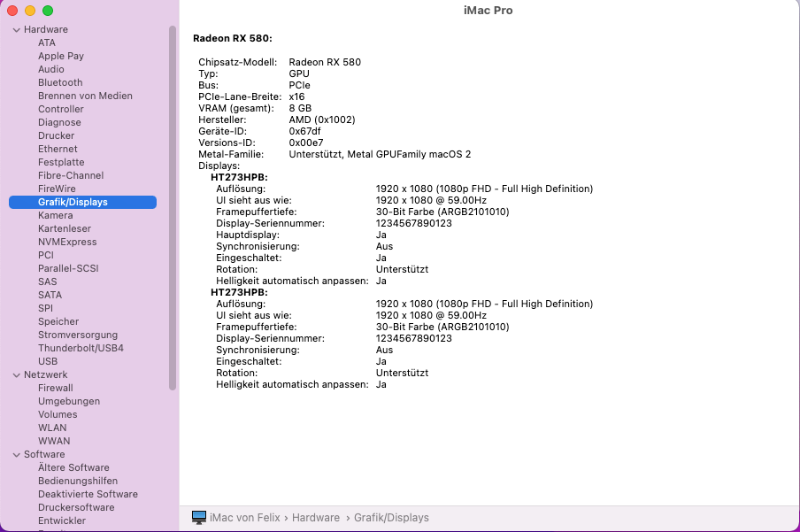This screenshot has height=532, width=800.
Task: Open Fibre-Channel entry
Action: point(71,175)
